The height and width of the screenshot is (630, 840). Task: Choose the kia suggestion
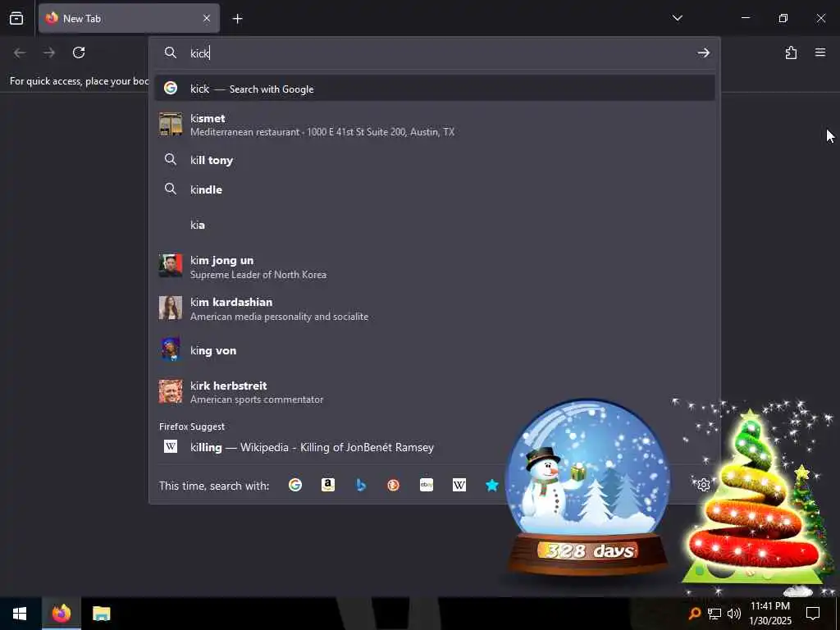click(435, 225)
